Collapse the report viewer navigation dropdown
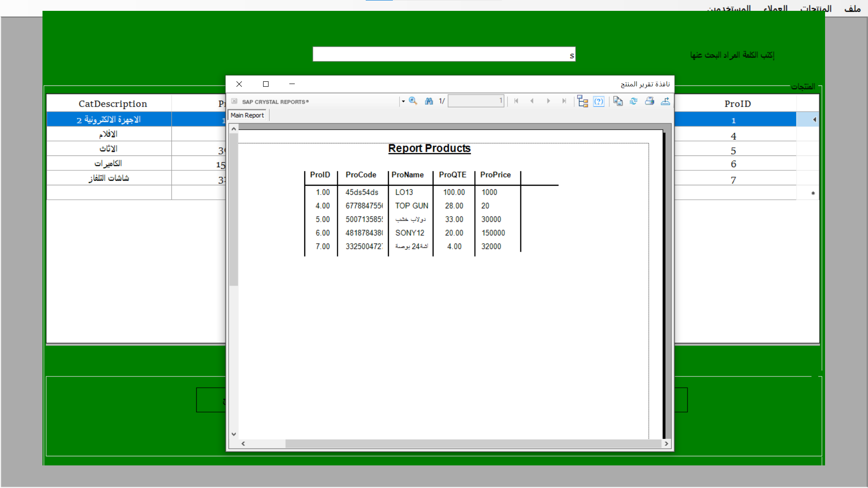This screenshot has width=868, height=488. coord(403,101)
